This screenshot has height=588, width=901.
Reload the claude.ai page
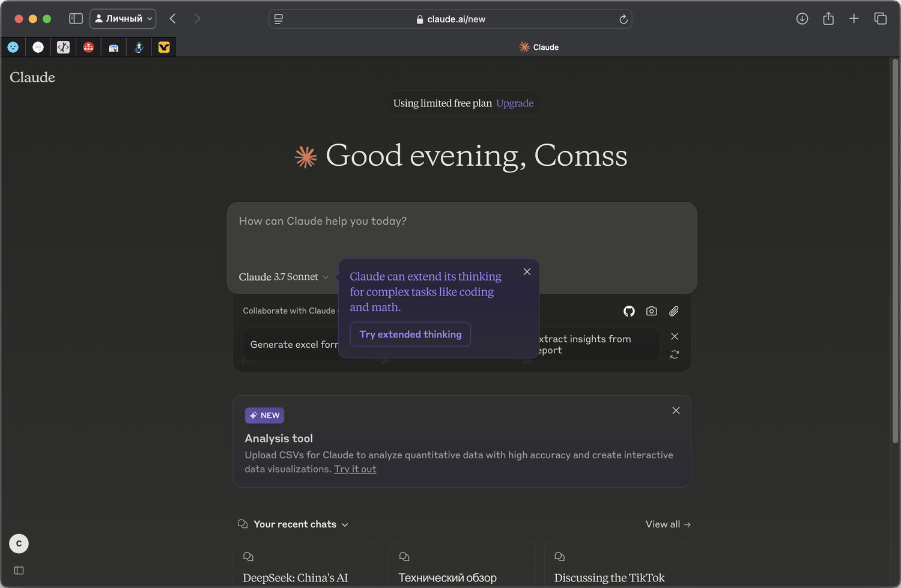click(623, 19)
